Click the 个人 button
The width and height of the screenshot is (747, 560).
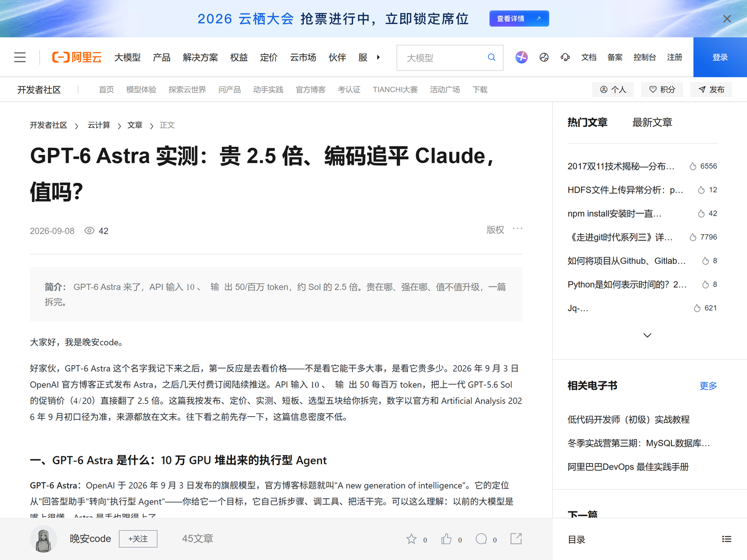[613, 90]
